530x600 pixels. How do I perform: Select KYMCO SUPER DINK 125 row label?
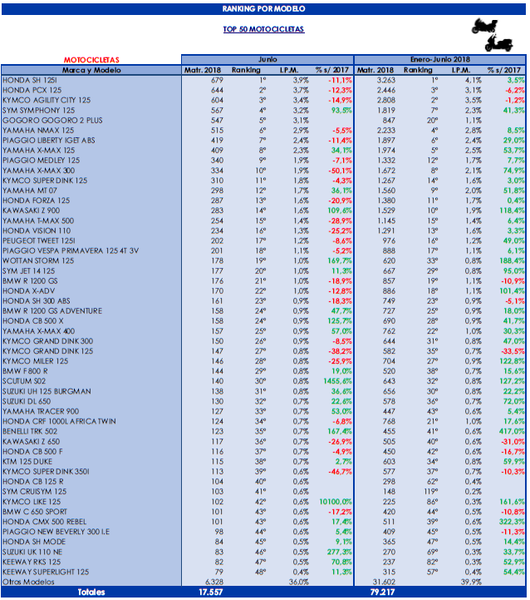pos(45,181)
